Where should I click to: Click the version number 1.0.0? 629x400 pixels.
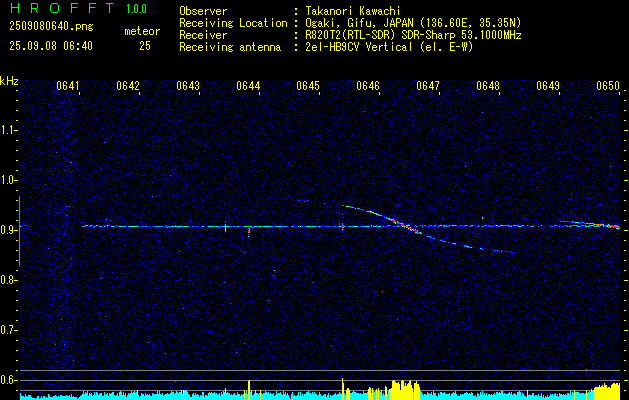[x=136, y=9]
